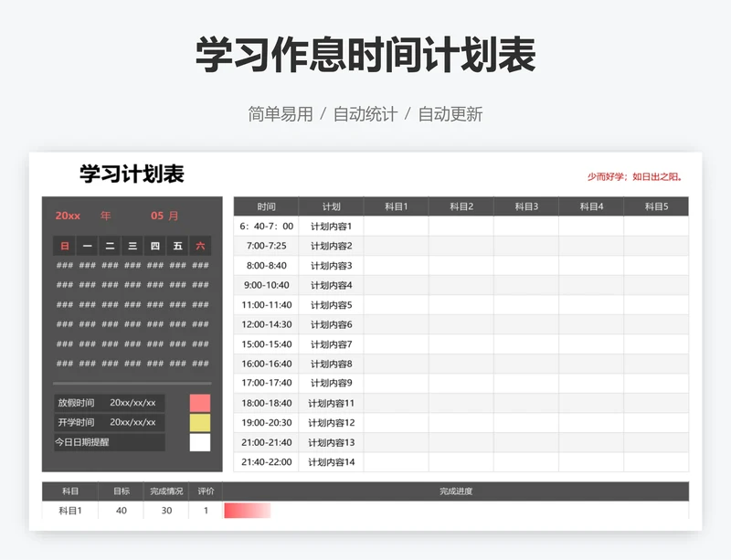Screen dimensions: 731x560
Task: Click the 目标 header in summary table
Action: 122,491
